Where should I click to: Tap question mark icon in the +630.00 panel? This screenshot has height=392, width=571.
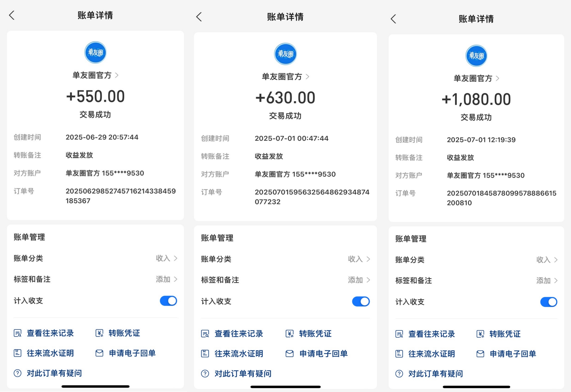click(x=205, y=374)
